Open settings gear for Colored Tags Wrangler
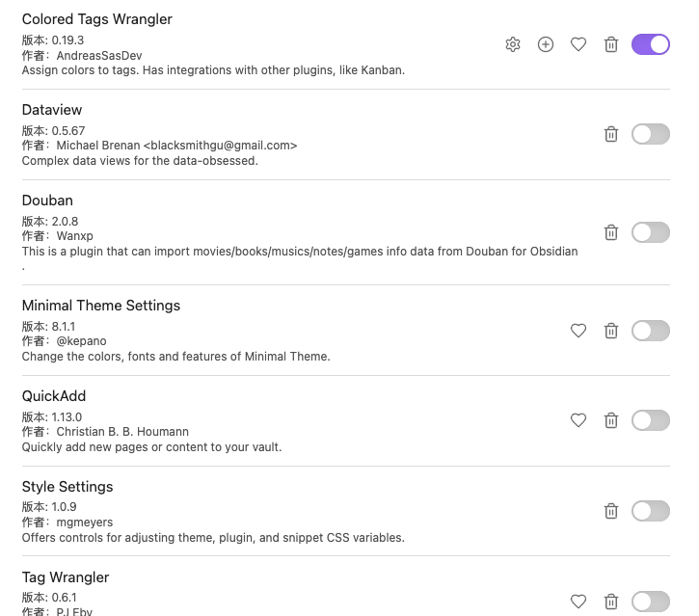This screenshot has height=616, width=699. [513, 44]
